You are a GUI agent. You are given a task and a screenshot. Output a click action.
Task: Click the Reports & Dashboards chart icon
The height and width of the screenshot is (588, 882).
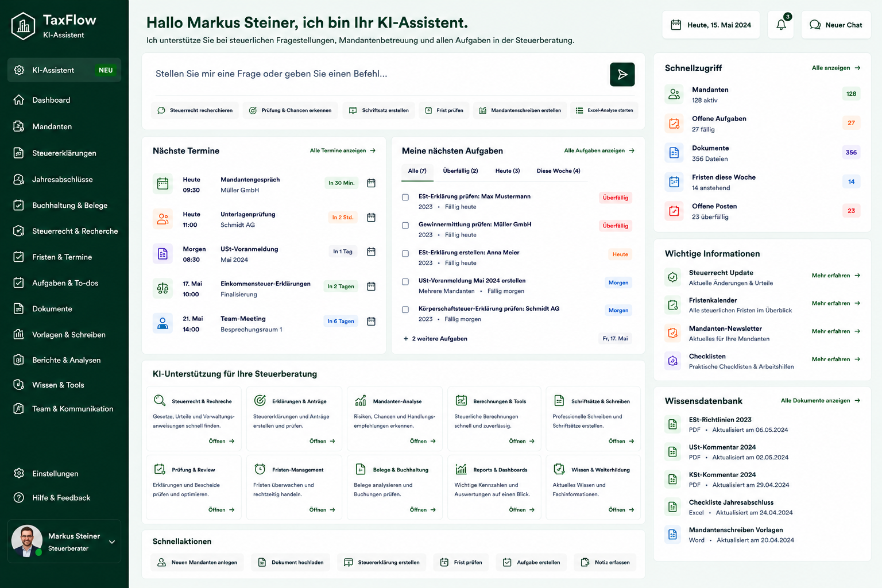pyautogui.click(x=461, y=469)
